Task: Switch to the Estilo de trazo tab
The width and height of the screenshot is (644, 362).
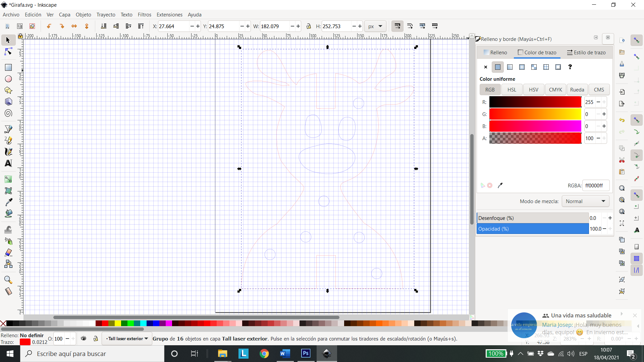Action: click(x=587, y=52)
